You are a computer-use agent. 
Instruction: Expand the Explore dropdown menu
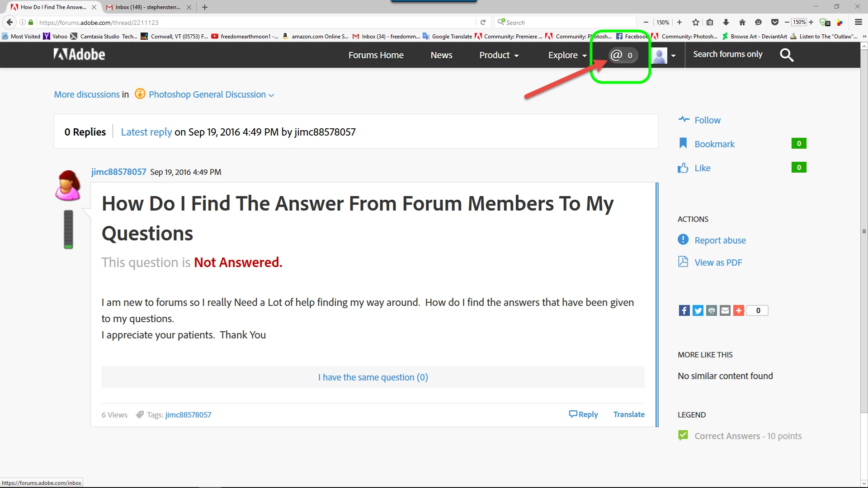coord(567,55)
